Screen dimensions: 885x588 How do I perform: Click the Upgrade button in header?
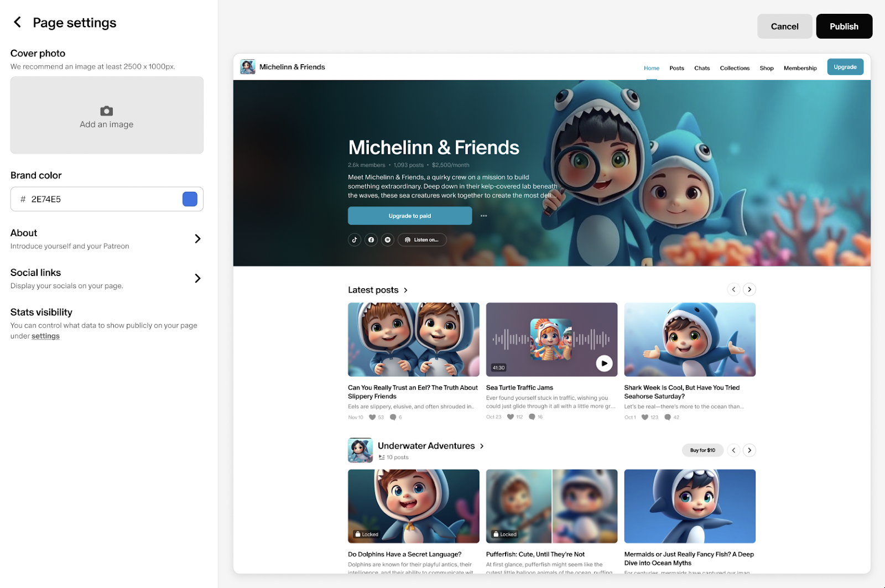(845, 67)
